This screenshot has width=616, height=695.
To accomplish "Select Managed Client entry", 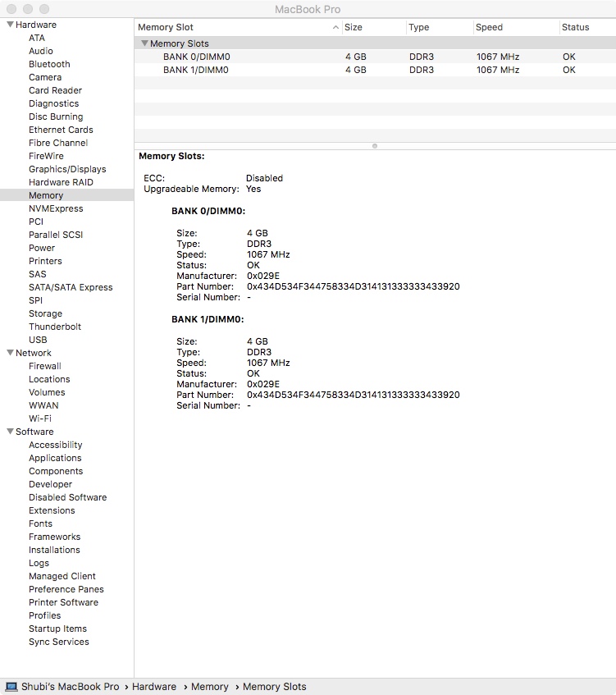I will [62, 576].
